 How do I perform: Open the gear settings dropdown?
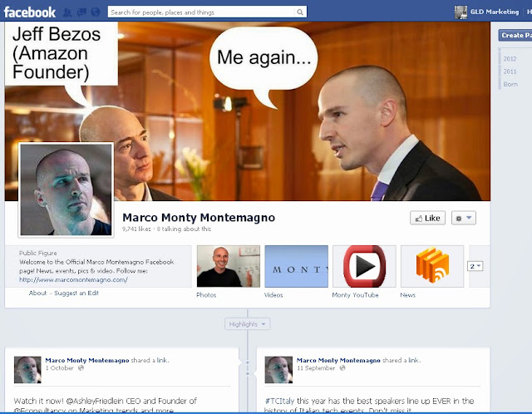click(464, 218)
